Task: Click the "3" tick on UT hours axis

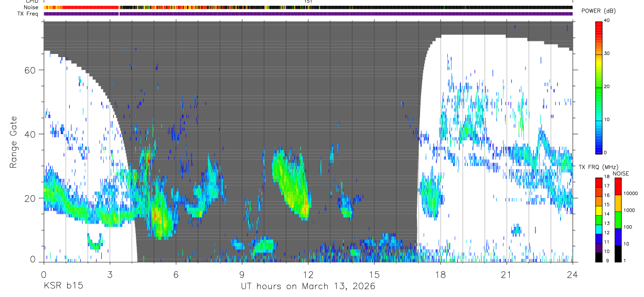Action: 110,274
